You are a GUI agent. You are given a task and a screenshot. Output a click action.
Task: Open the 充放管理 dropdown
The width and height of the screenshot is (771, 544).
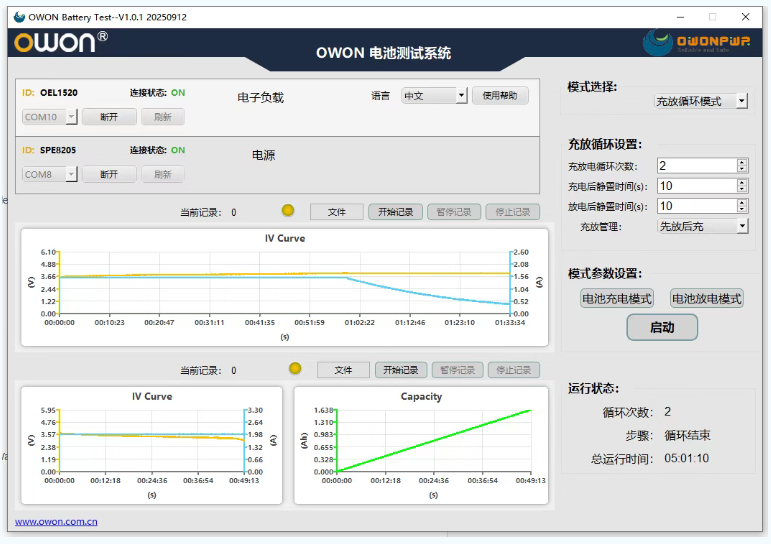pyautogui.click(x=702, y=227)
